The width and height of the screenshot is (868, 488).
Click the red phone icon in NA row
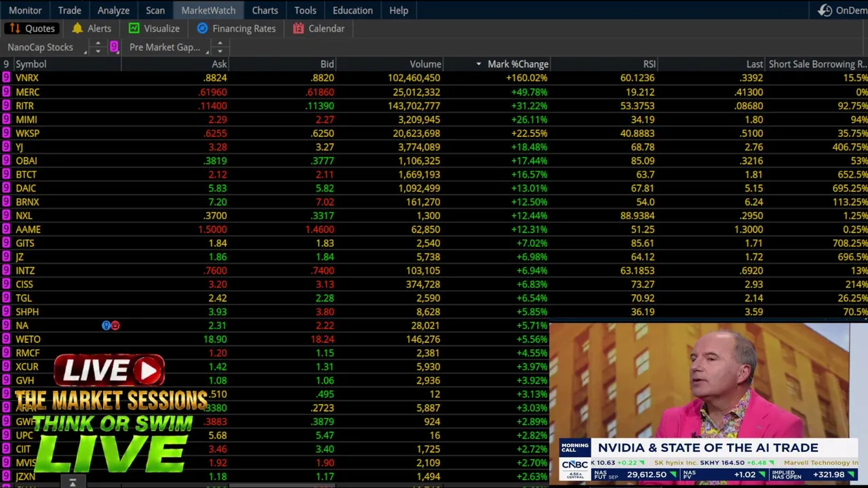(x=115, y=325)
